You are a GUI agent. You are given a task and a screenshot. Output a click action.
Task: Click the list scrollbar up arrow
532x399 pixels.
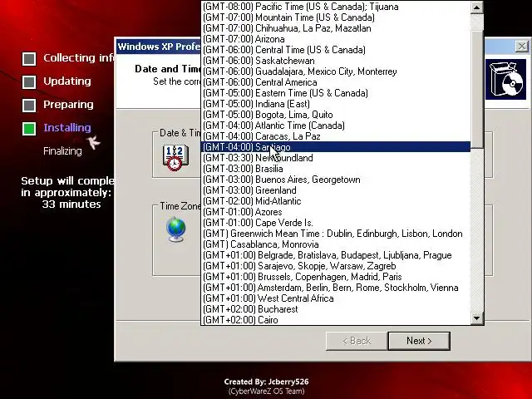pos(476,7)
